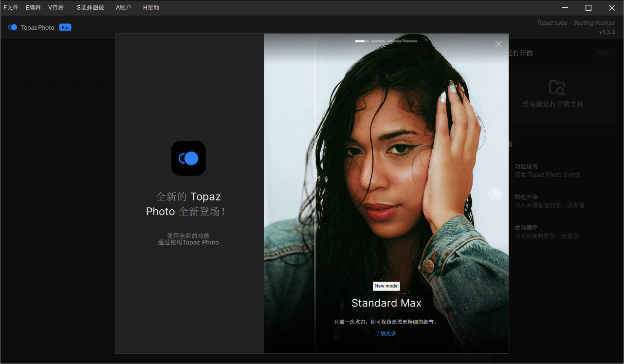The width and height of the screenshot is (624, 364).
Task: Click the second carousel dot at the dialog top
Action: coord(378,41)
